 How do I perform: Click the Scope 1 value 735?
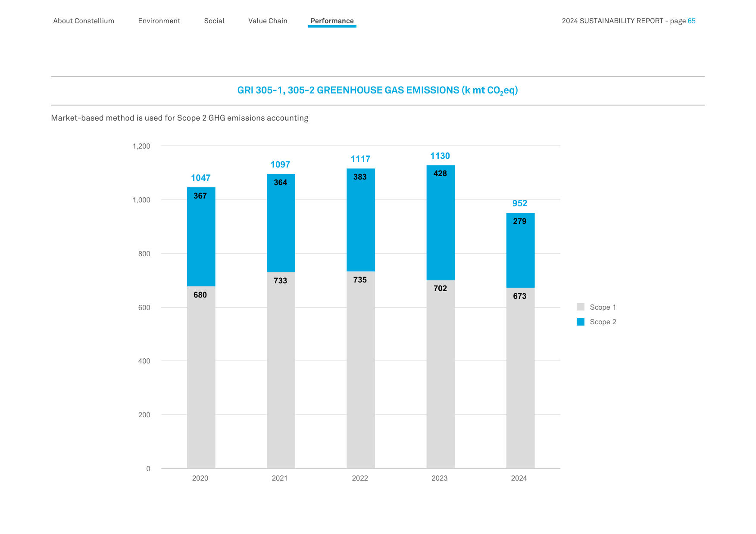point(360,280)
